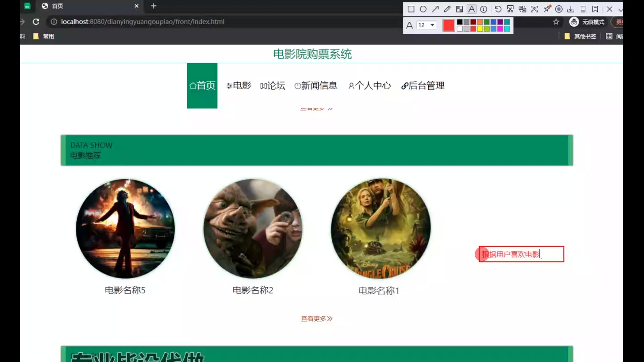Open the 电影 navigation menu item

[238, 86]
